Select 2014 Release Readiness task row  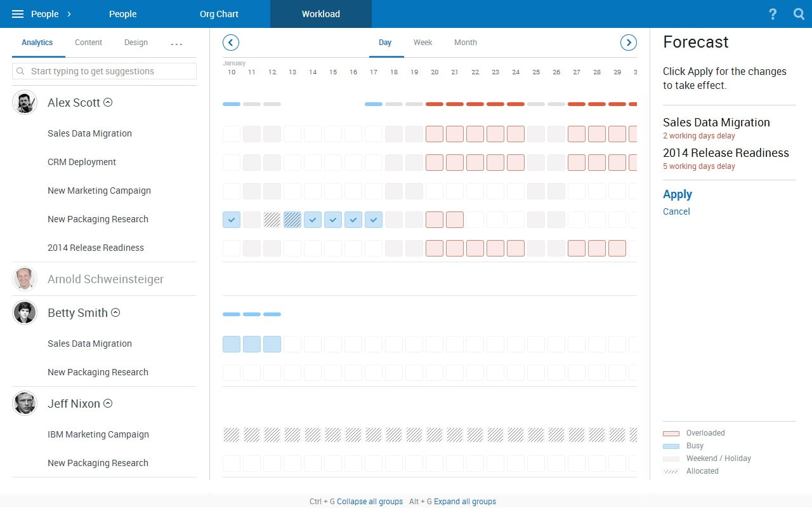pos(96,248)
